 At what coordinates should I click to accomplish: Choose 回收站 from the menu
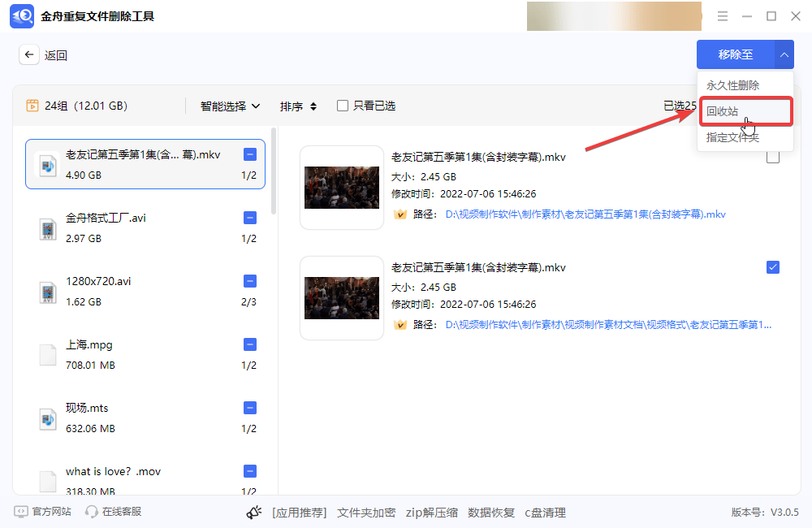(x=745, y=111)
